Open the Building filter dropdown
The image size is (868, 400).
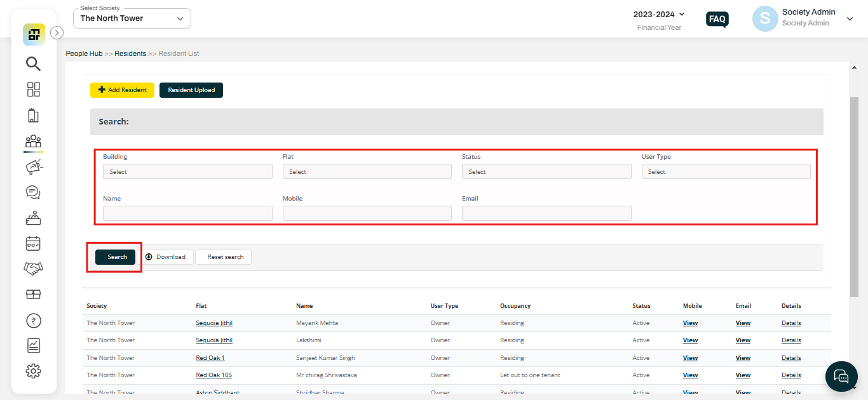click(x=187, y=171)
